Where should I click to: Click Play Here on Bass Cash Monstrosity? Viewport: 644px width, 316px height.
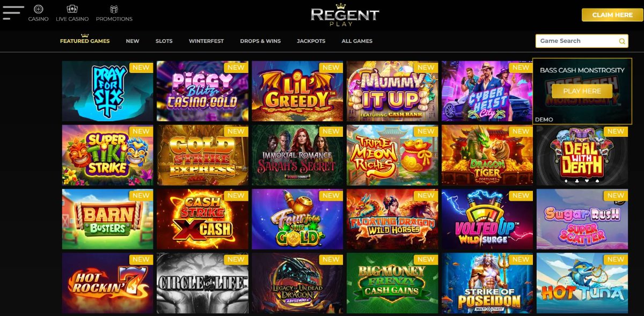coord(582,91)
